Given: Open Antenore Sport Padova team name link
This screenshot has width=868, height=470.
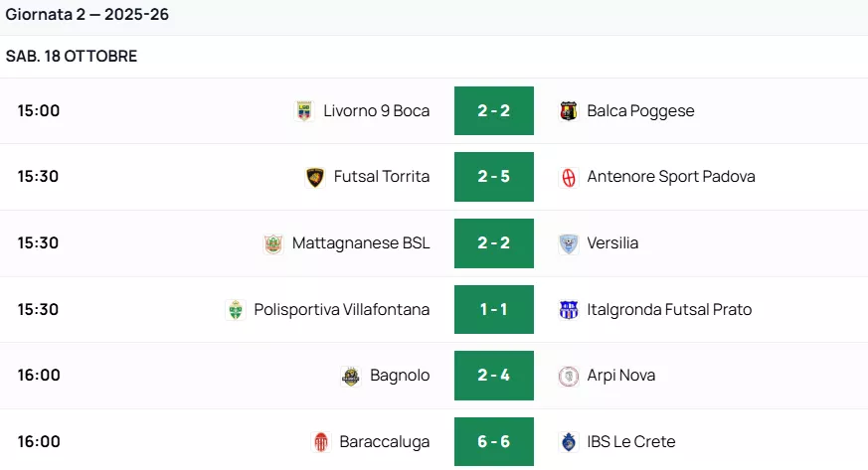Looking at the screenshot, I should point(671,177).
